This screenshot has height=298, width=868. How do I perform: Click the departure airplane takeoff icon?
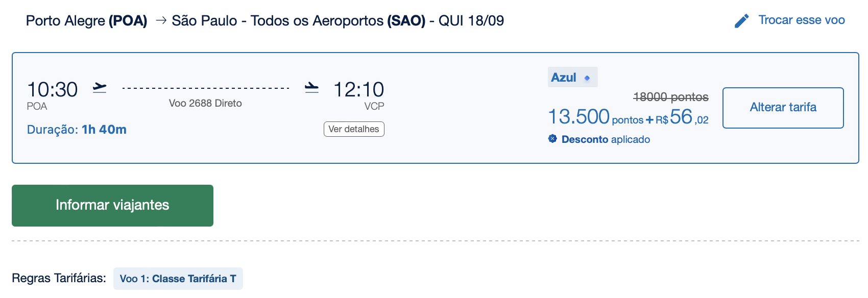(x=100, y=88)
